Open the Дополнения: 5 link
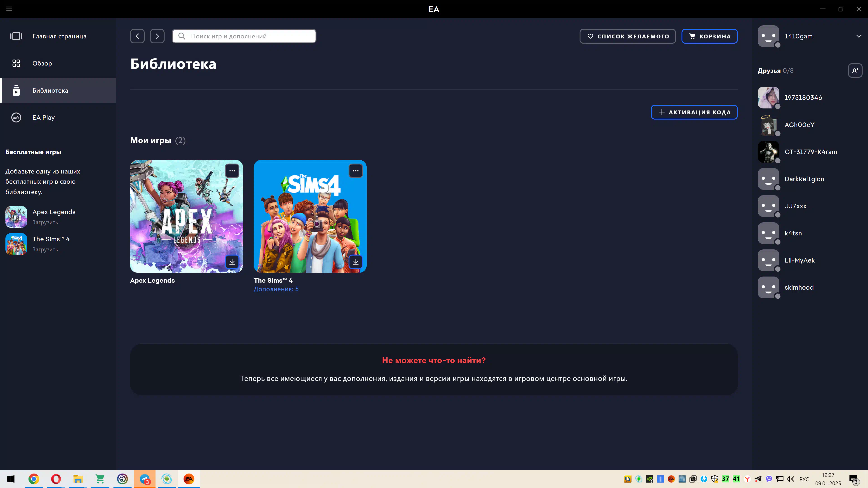868x488 pixels. 276,289
